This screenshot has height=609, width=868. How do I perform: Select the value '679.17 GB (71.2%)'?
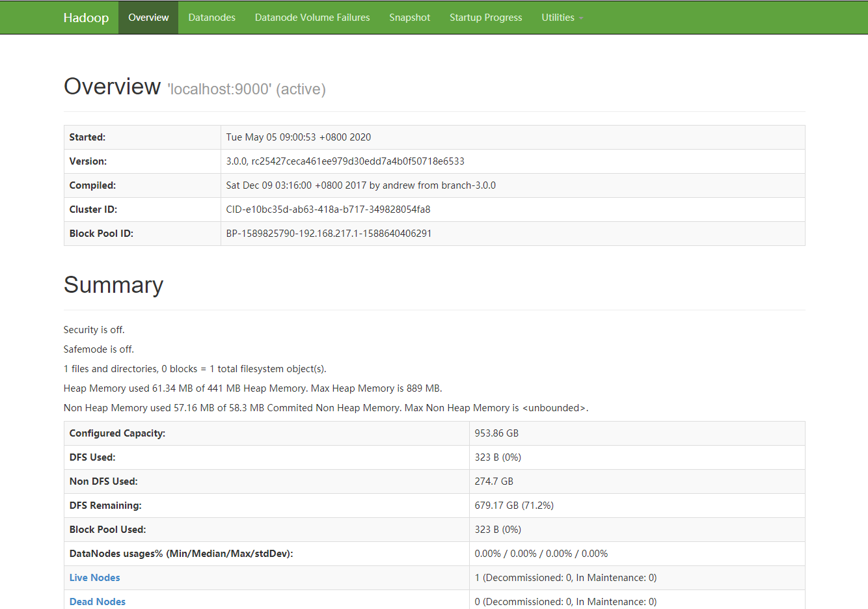coord(515,506)
